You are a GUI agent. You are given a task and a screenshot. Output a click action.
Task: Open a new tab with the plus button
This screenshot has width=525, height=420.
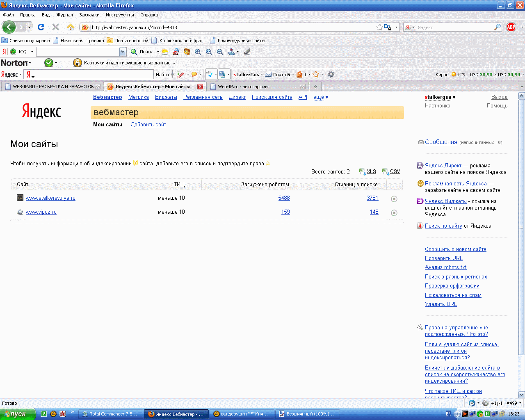tap(315, 87)
